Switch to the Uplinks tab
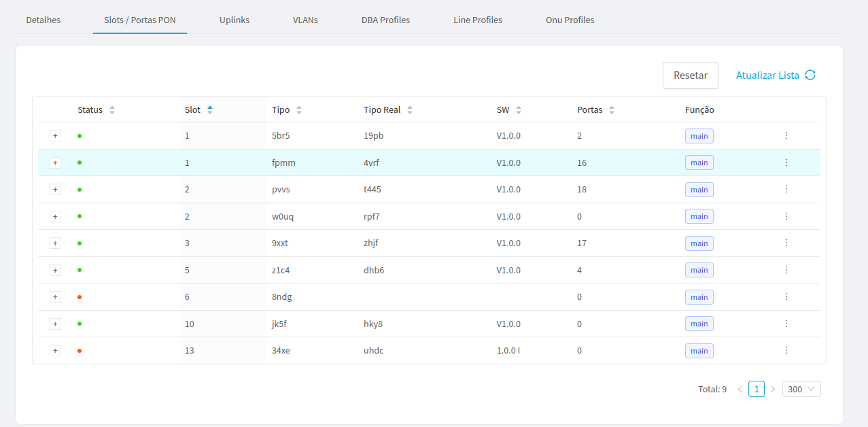Screen dimensions: 868x427 pos(235,20)
